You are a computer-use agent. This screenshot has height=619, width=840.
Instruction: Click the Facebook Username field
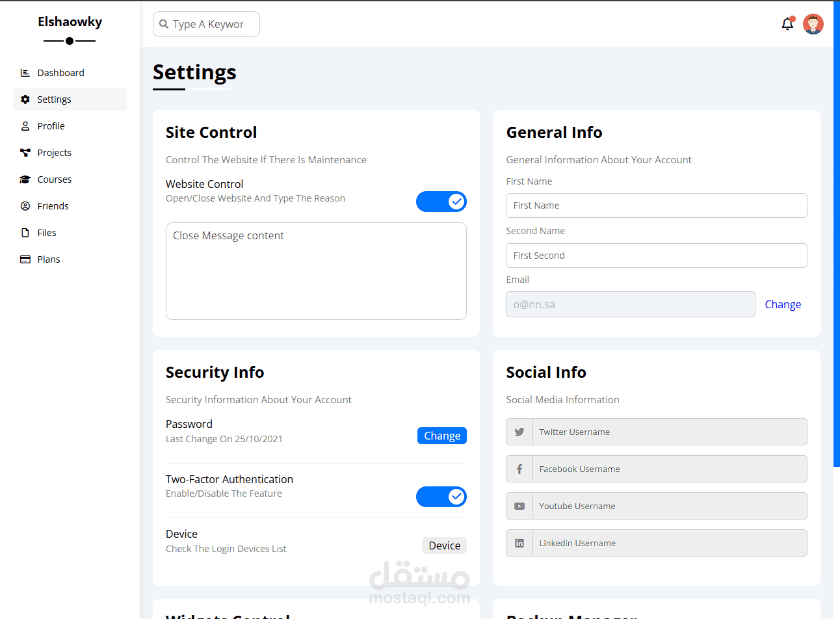(670, 469)
